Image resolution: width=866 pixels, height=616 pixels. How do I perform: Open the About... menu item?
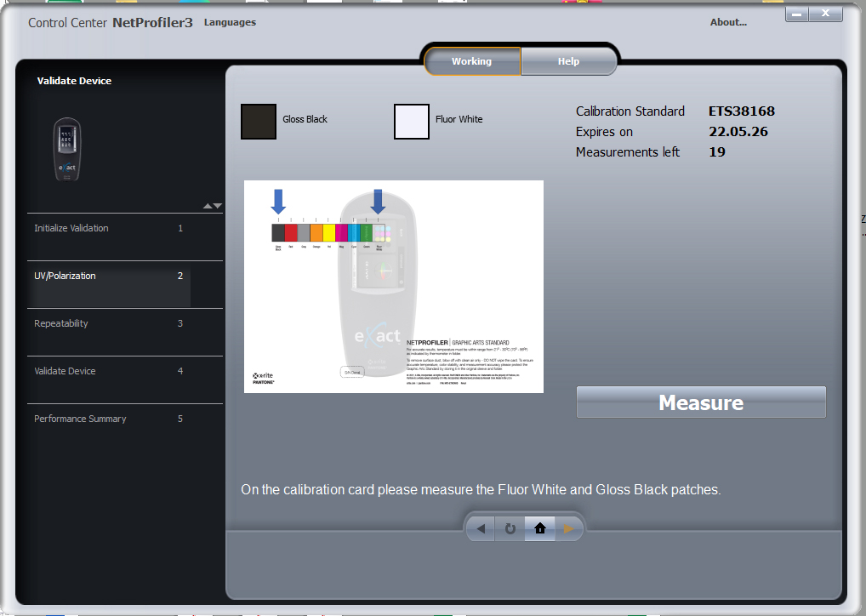click(728, 22)
